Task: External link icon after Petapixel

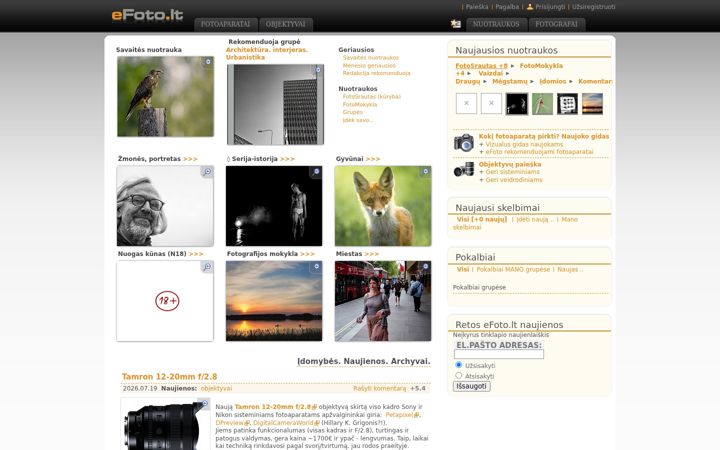Action: 416,415
